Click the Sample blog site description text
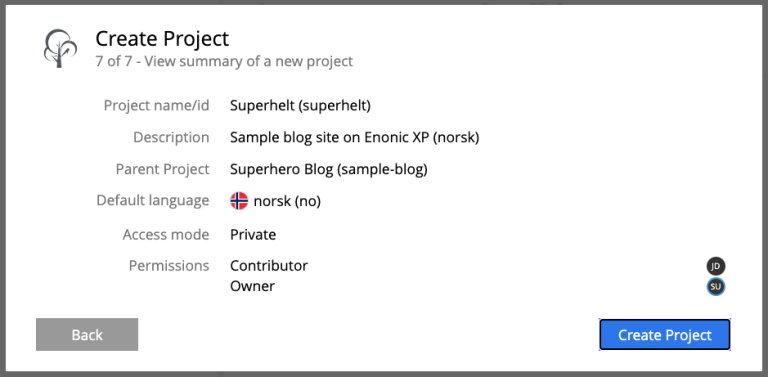Image resolution: width=768 pixels, height=377 pixels. [355, 138]
